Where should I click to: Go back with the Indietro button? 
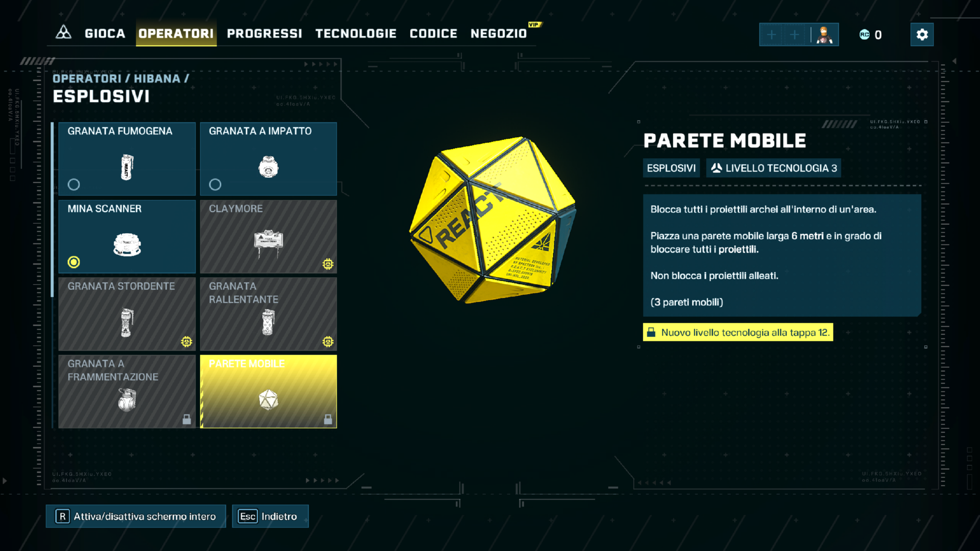(270, 516)
